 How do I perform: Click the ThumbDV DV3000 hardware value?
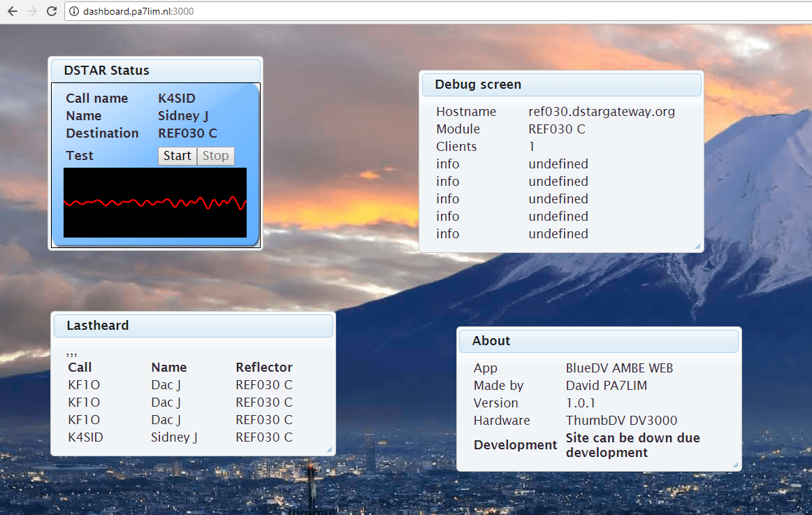click(x=621, y=421)
